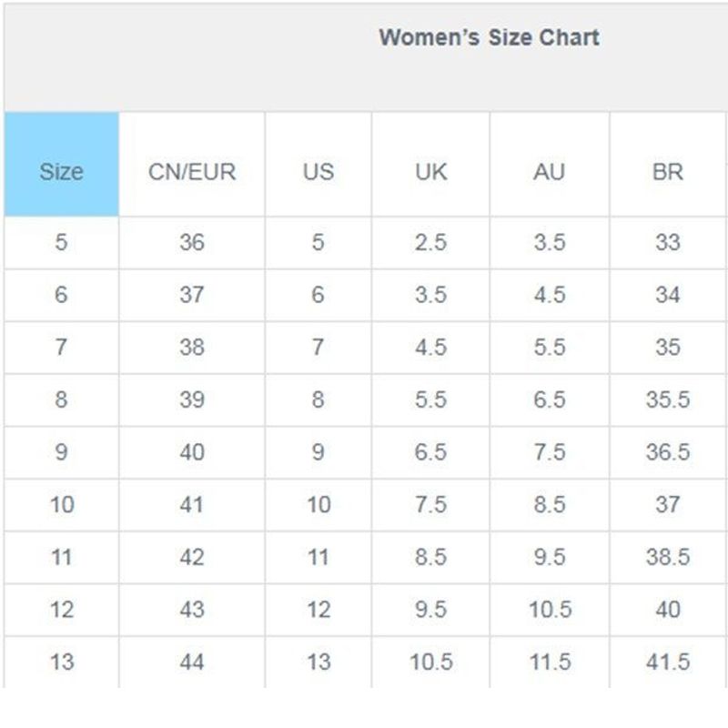Image resolution: width=728 pixels, height=728 pixels.
Task: Click the BR value 41.5
Action: click(667, 662)
